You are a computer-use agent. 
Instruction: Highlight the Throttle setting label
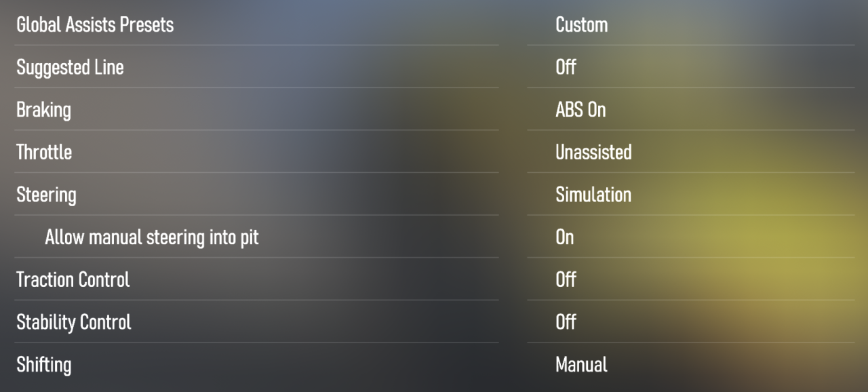coord(44,152)
